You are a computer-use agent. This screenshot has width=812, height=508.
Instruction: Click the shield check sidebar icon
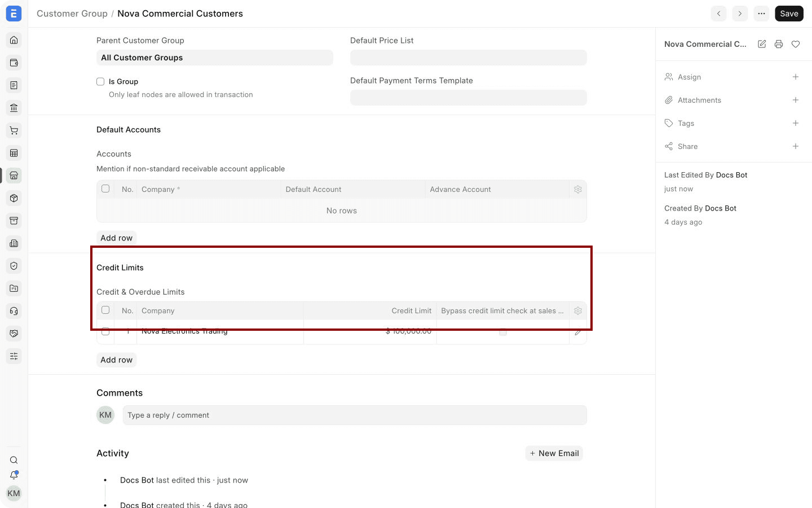tap(14, 266)
